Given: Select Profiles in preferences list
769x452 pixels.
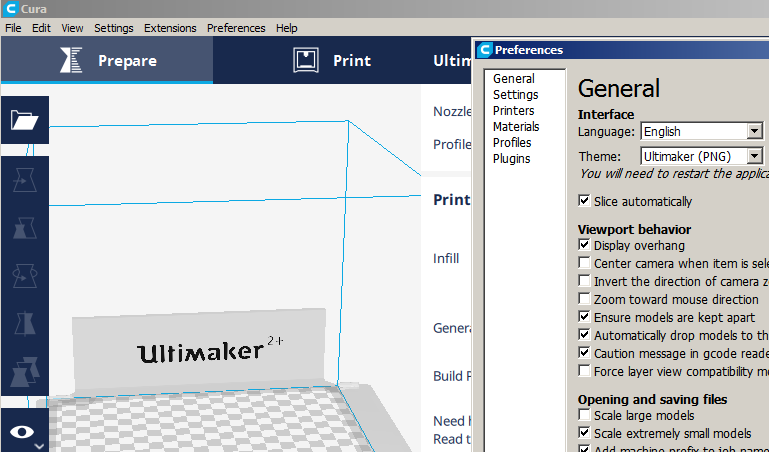Looking at the screenshot, I should pos(512,143).
